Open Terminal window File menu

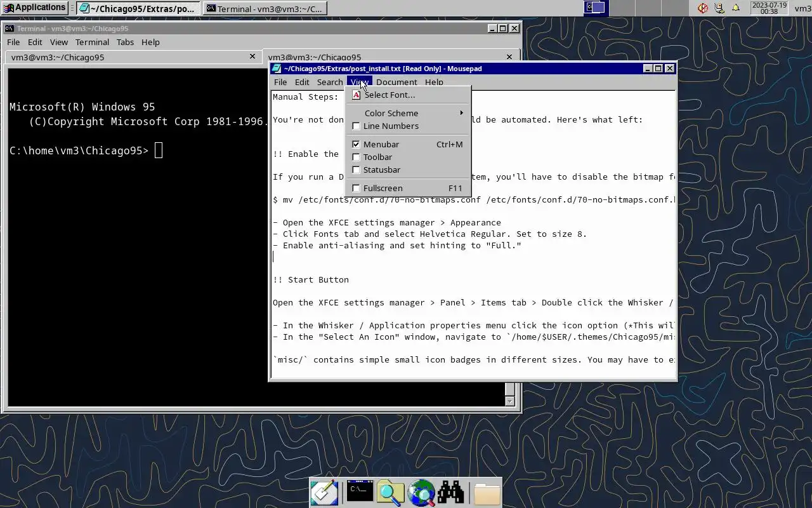point(13,42)
